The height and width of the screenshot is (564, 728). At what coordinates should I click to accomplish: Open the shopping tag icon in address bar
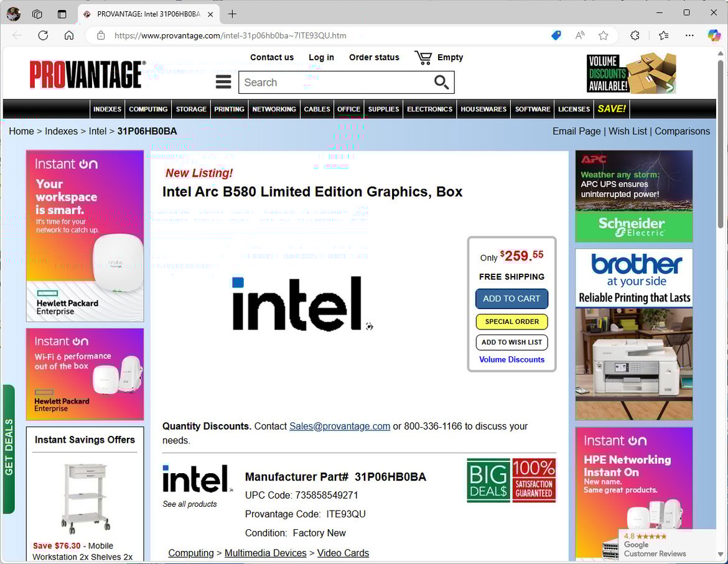556,35
